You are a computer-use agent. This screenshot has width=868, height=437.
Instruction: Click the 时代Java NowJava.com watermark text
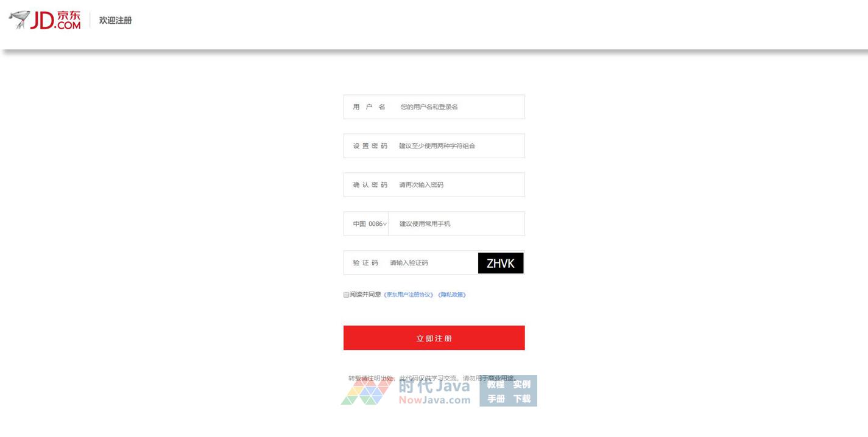click(x=434, y=391)
